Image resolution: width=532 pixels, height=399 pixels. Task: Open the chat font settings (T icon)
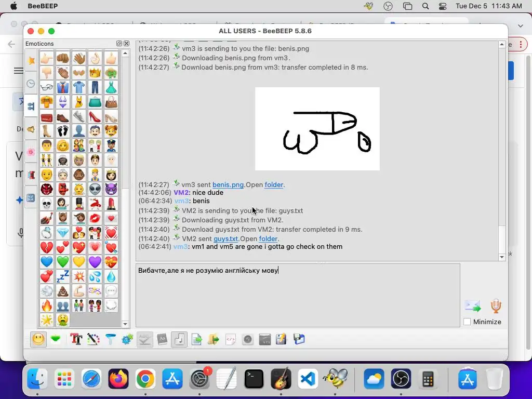(x=76, y=339)
